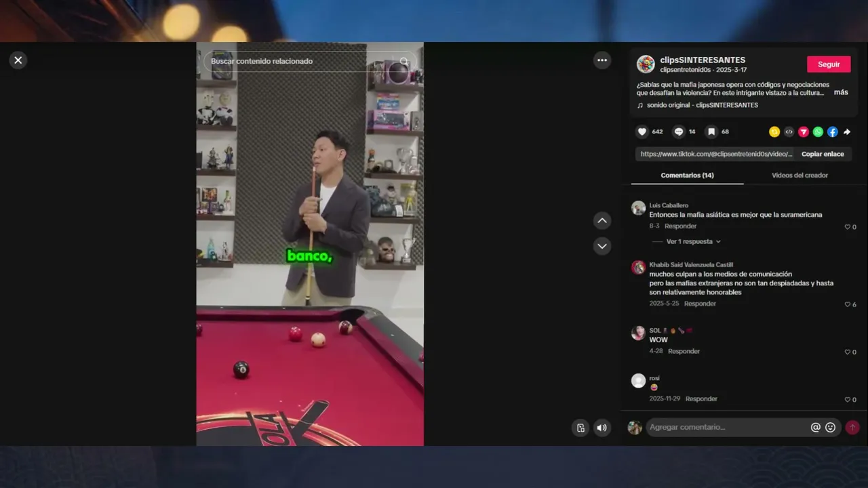
Task: Select the tiktok.com video URL text
Action: tap(716, 154)
